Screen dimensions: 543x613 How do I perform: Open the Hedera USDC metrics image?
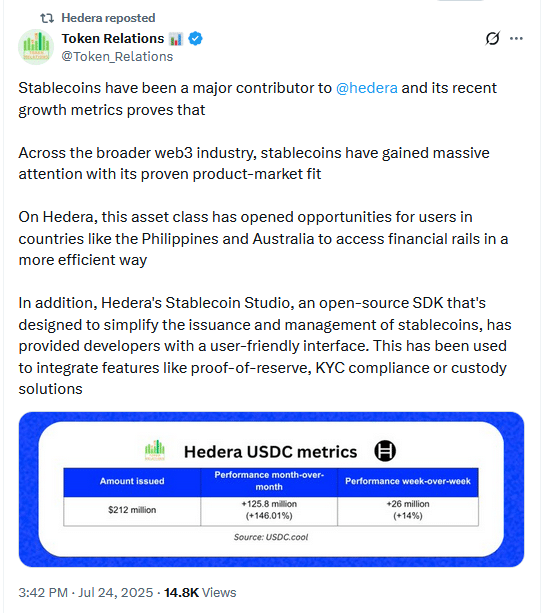click(271, 489)
